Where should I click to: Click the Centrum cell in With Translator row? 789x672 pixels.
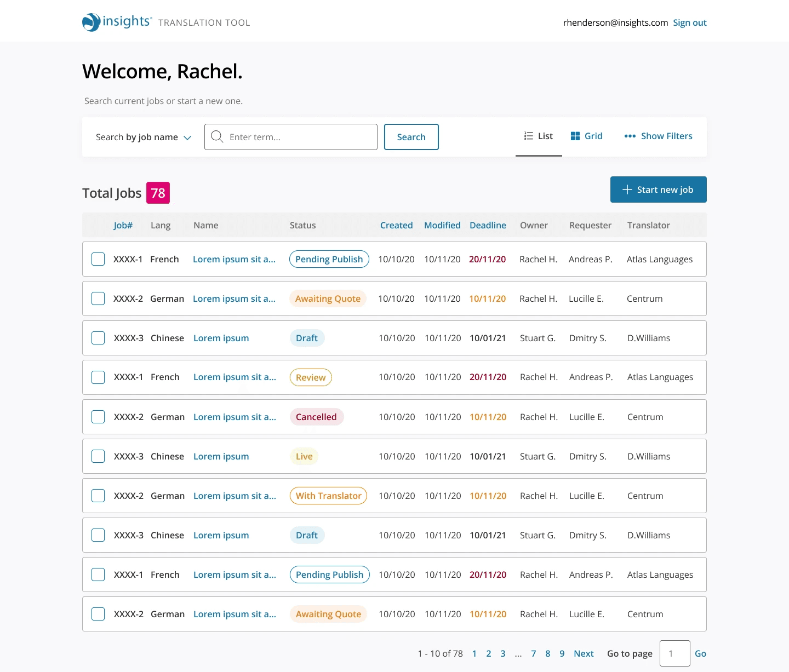(645, 496)
